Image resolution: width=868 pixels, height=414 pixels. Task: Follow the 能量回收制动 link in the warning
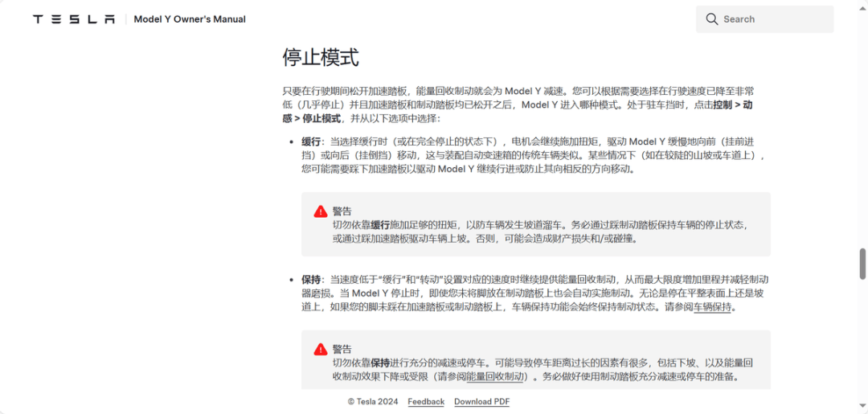[x=496, y=376]
